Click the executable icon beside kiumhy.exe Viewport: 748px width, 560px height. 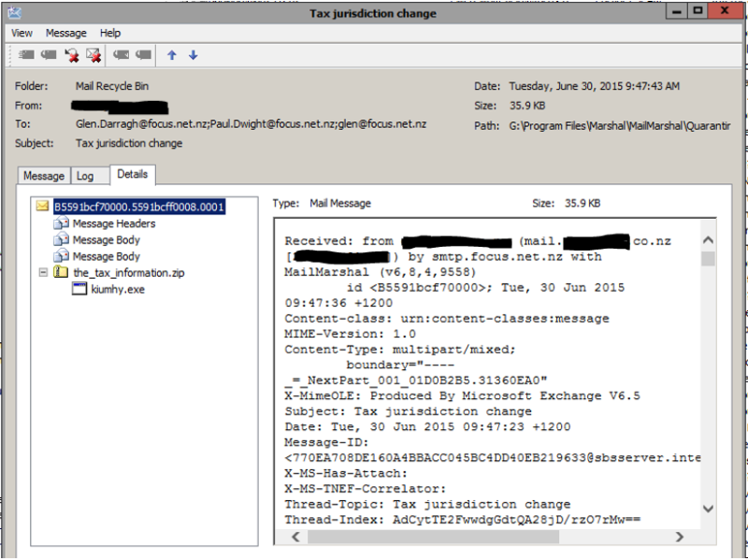pos(79,288)
